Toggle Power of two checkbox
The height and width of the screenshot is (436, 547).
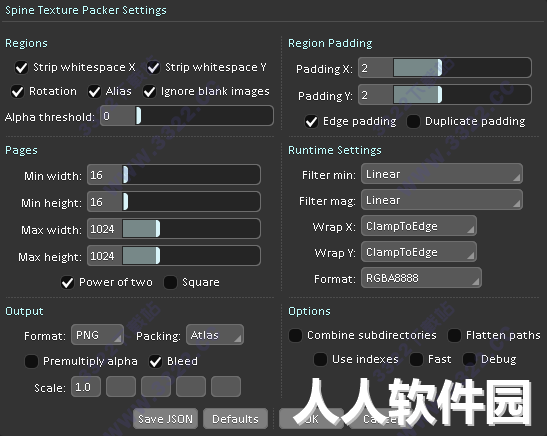[x=67, y=283]
